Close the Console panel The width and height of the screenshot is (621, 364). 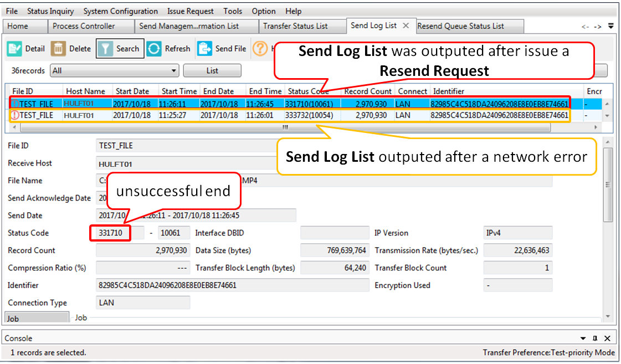click(x=607, y=339)
